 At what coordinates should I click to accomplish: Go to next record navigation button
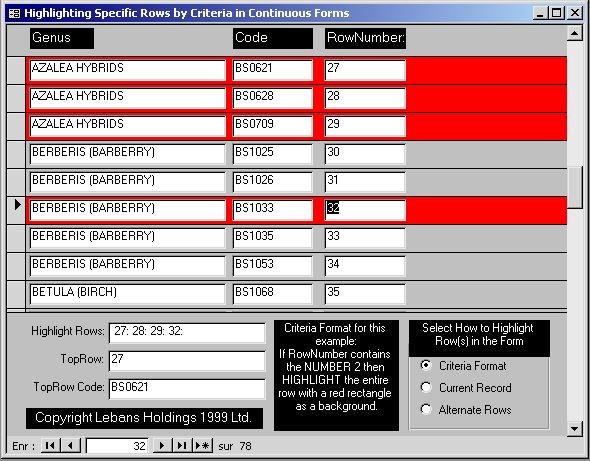click(162, 446)
